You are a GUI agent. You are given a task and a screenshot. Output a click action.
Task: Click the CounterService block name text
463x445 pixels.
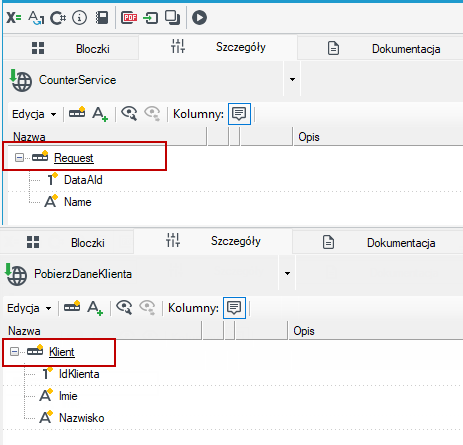77,80
